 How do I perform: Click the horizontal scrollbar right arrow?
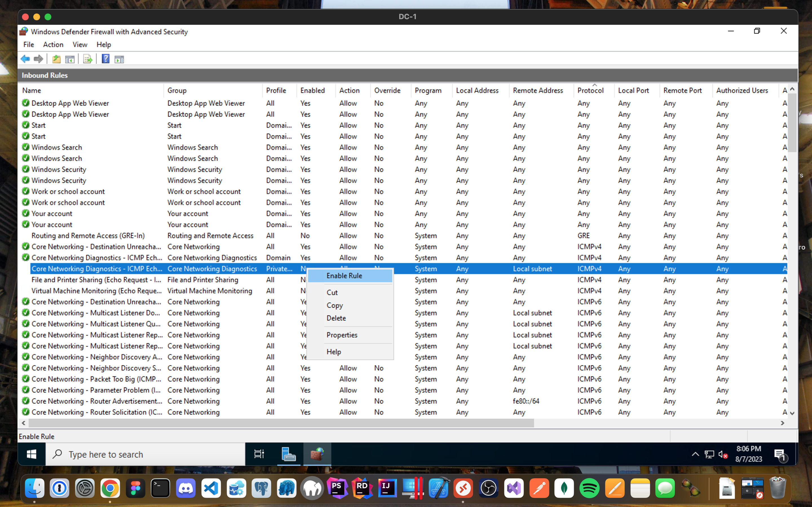click(782, 423)
